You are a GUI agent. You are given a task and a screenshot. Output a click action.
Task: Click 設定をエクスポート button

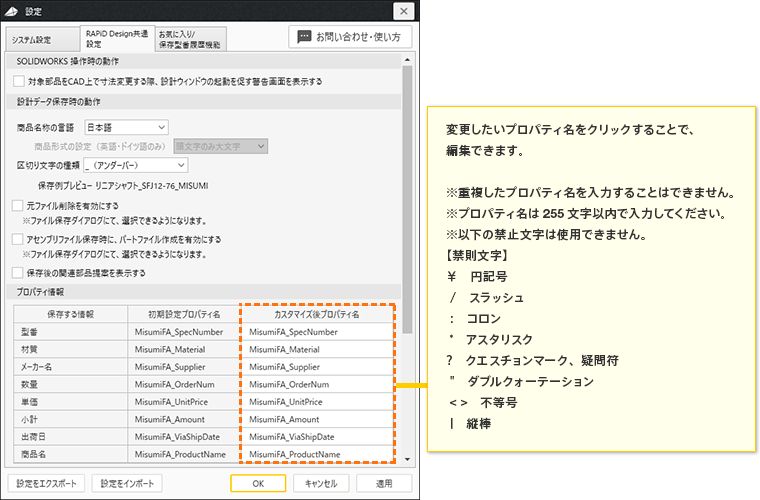45,483
